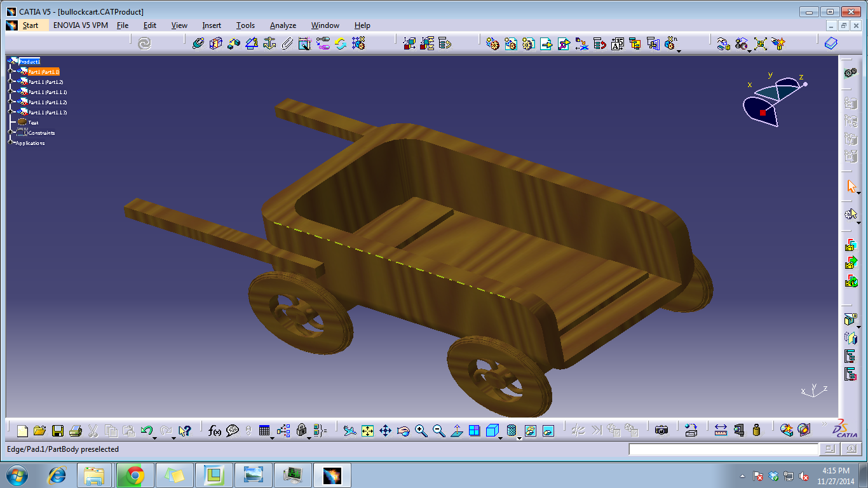Print using the printer icon
868x488 pixels.
pos(76,431)
